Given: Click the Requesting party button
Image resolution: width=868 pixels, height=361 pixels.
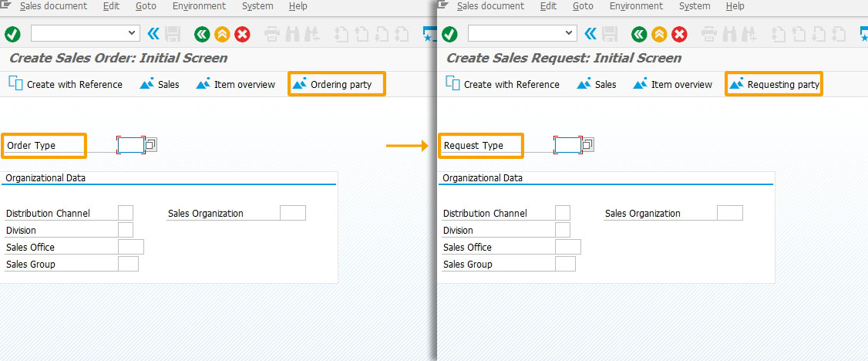Looking at the screenshot, I should 774,84.
